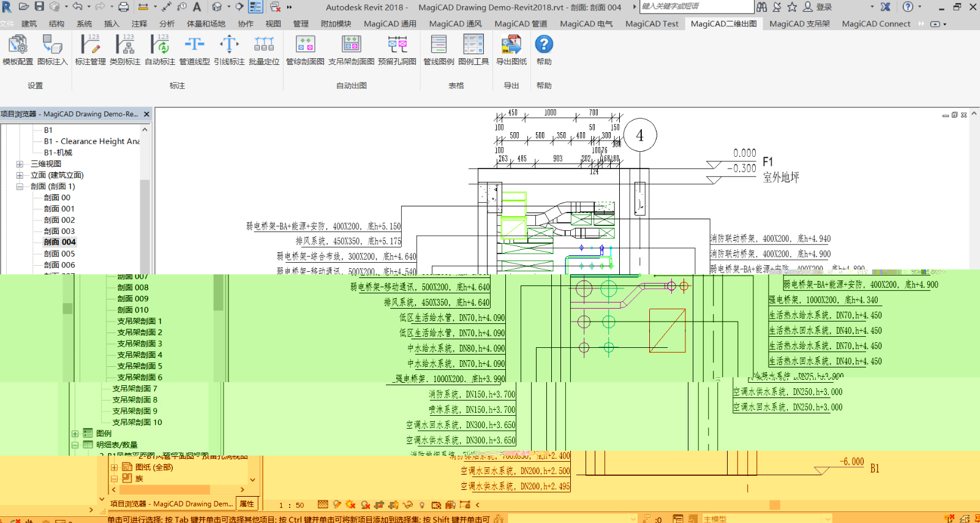Select 剖面 002 in project browser
Image resolution: width=980 pixels, height=523 pixels.
pyautogui.click(x=59, y=220)
